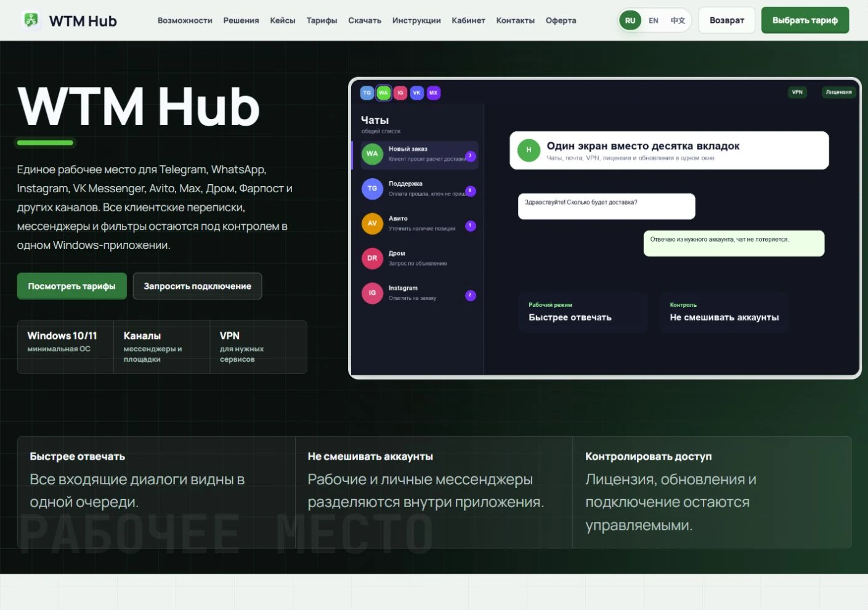868x610 pixels.
Task: Click the Возврат button
Action: (727, 20)
